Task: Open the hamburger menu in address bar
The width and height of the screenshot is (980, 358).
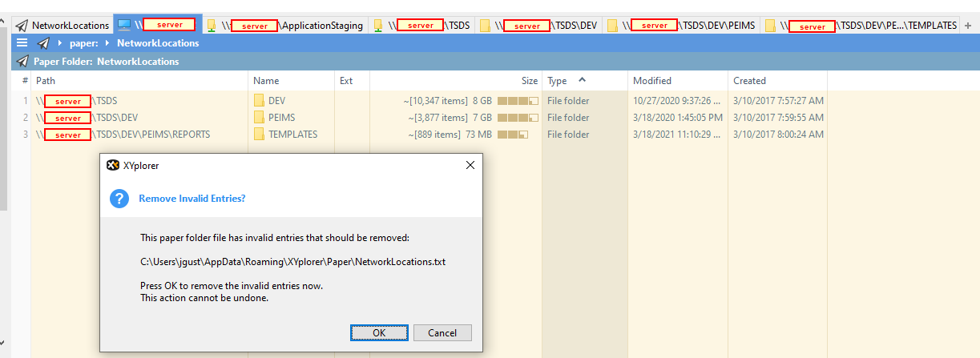Action: [x=22, y=43]
